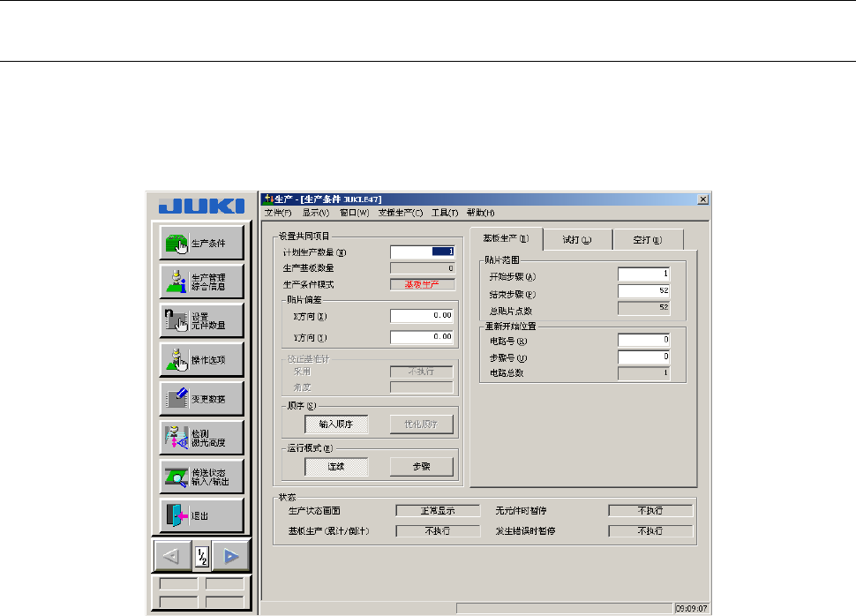Image resolution: width=856 pixels, height=616 pixels.
Task: Select 设置元件数量 sidebar icon
Action: coord(201,320)
